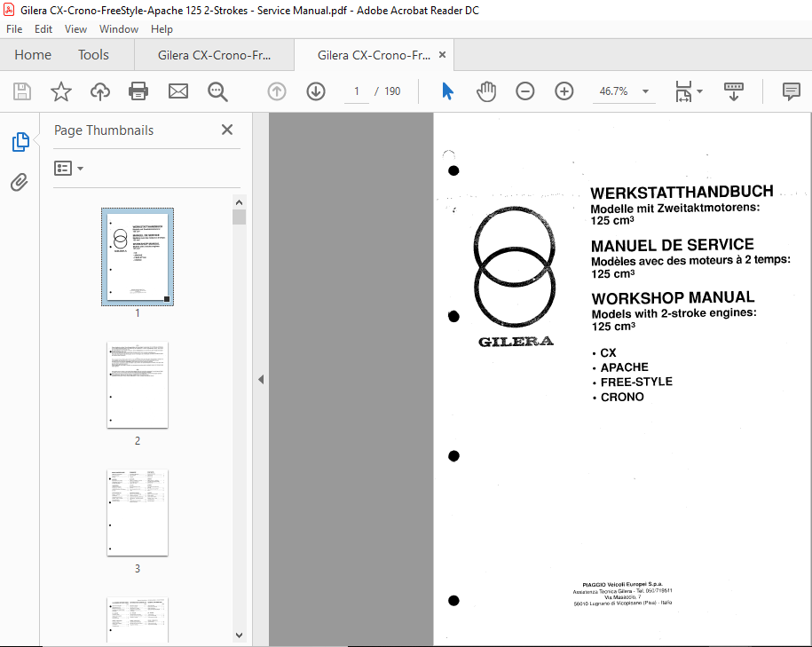Open the Help menu
The image size is (812, 647).
tap(162, 29)
